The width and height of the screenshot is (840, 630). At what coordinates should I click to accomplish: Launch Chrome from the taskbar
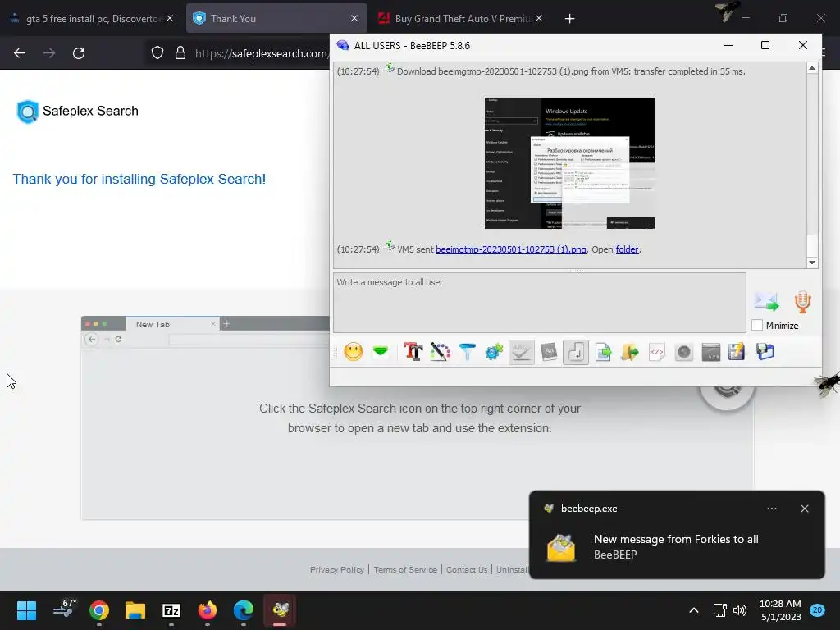click(x=99, y=610)
